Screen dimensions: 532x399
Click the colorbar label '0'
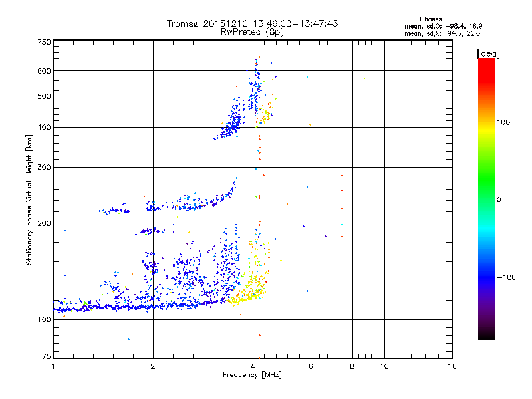click(x=499, y=200)
